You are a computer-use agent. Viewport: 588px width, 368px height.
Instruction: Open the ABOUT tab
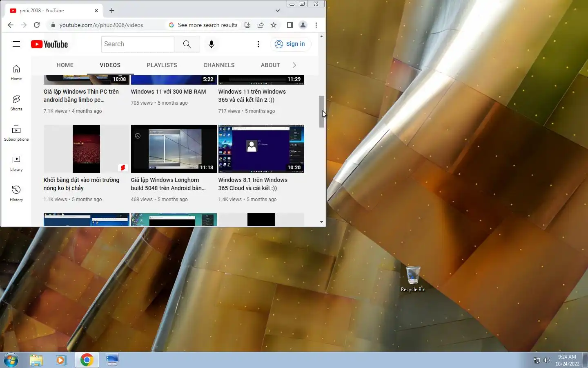(270, 65)
